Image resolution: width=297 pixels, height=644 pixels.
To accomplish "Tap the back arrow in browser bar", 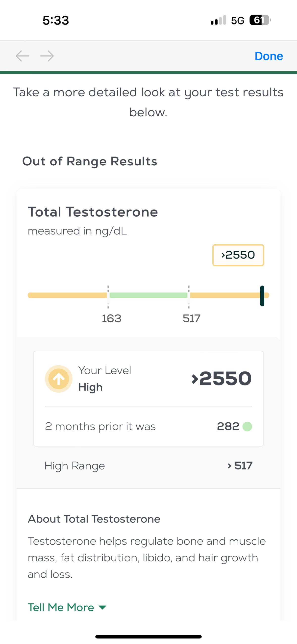I will [23, 56].
